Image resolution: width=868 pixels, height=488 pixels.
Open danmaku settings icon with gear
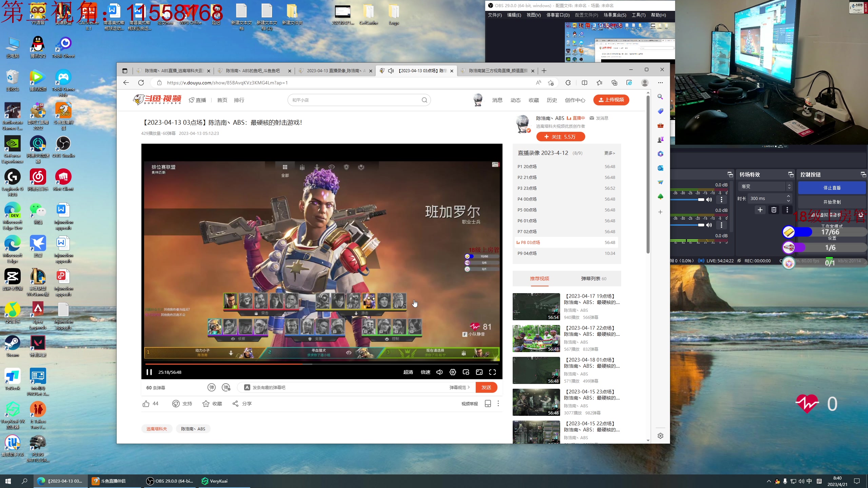click(x=226, y=387)
